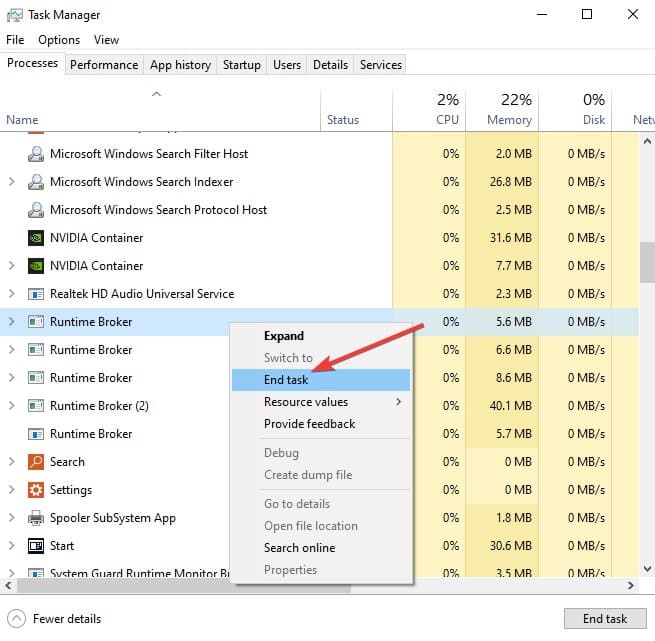Click the Runtime Broker icon using 5.7 MB

tap(36, 434)
